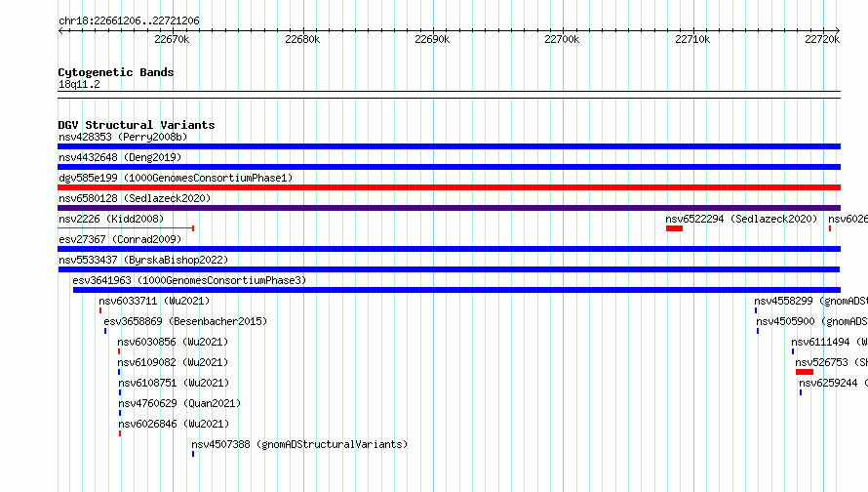Click the nsv6026846 (Wu2021) label
The width and height of the screenshot is (868, 492).
(174, 424)
